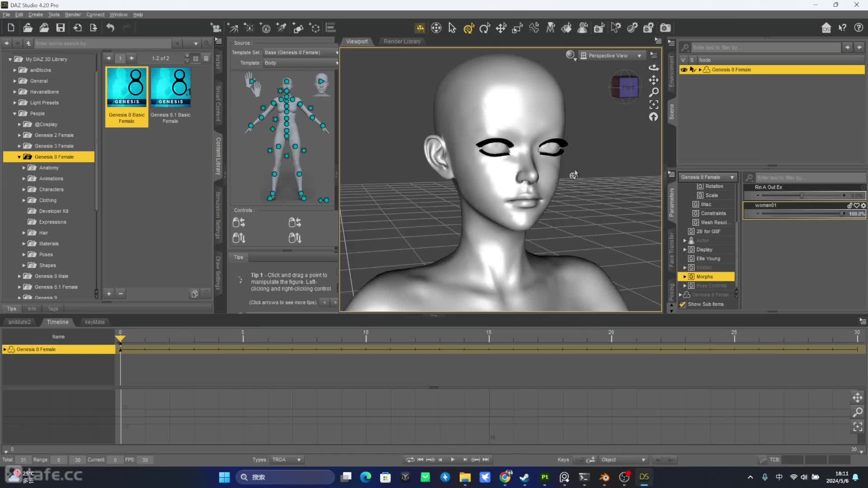Click the viewport zoom magnifier icon
Viewport: 868px width, 488px height.
[654, 92]
